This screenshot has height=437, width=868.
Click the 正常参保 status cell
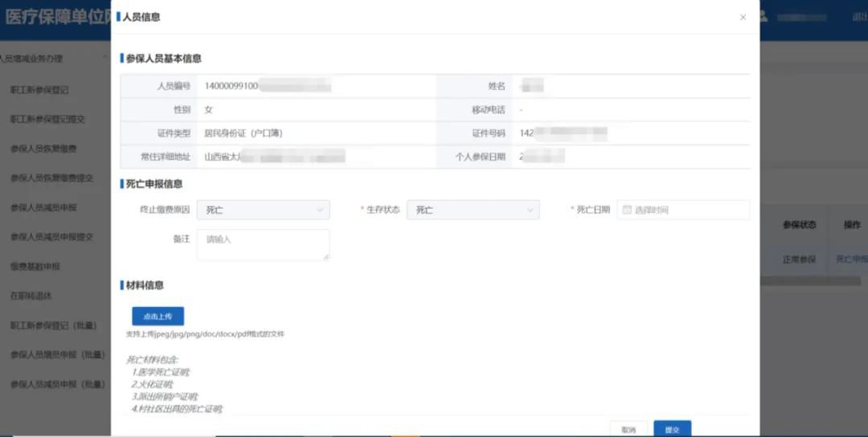[x=799, y=259]
